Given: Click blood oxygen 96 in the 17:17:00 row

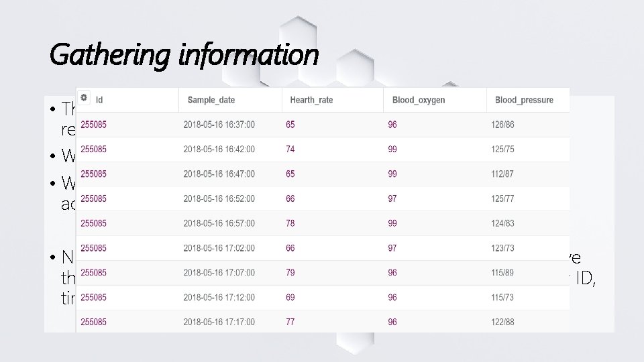Looking at the screenshot, I should point(392,322).
